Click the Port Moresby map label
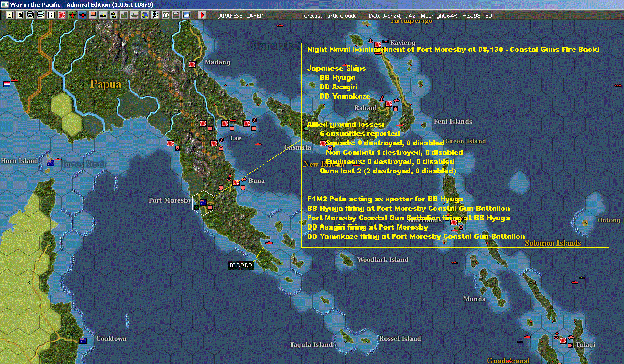624x364 pixels. coord(170,200)
